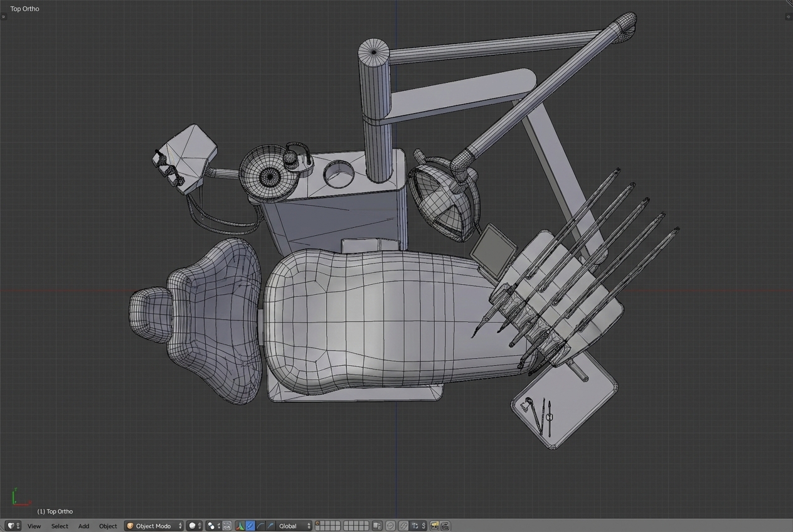Click the Add menu
This screenshot has height=532, width=793.
pyautogui.click(x=83, y=526)
